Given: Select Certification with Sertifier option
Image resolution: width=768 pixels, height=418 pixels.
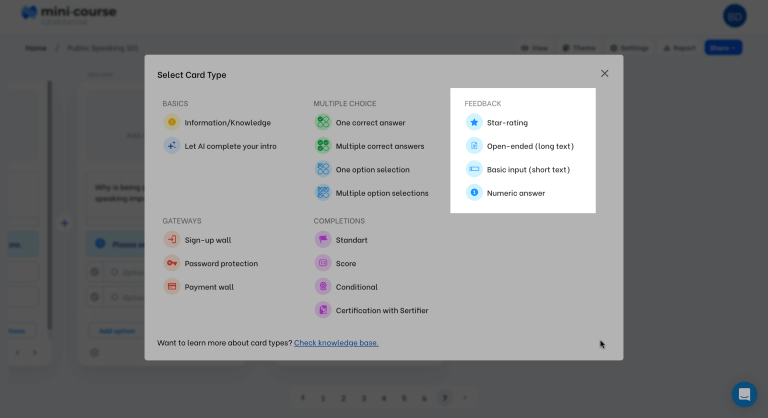Looking at the screenshot, I should pos(381,310).
